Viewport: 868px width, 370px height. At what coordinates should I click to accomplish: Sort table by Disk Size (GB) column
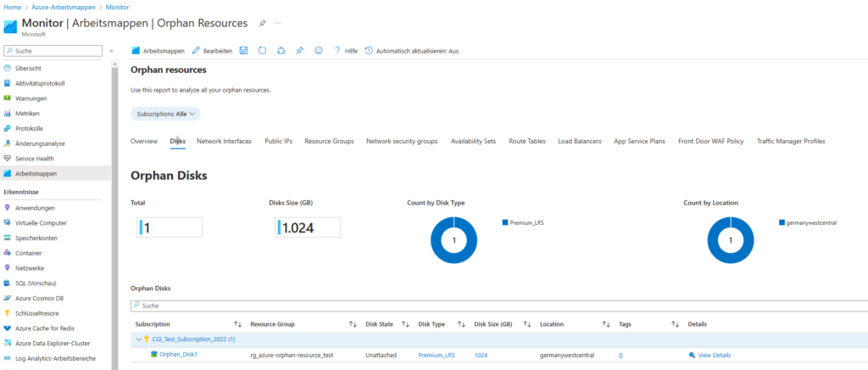pyautogui.click(x=527, y=324)
